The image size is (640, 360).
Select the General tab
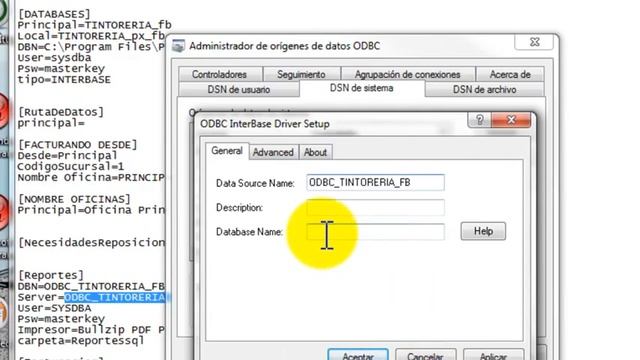click(227, 151)
